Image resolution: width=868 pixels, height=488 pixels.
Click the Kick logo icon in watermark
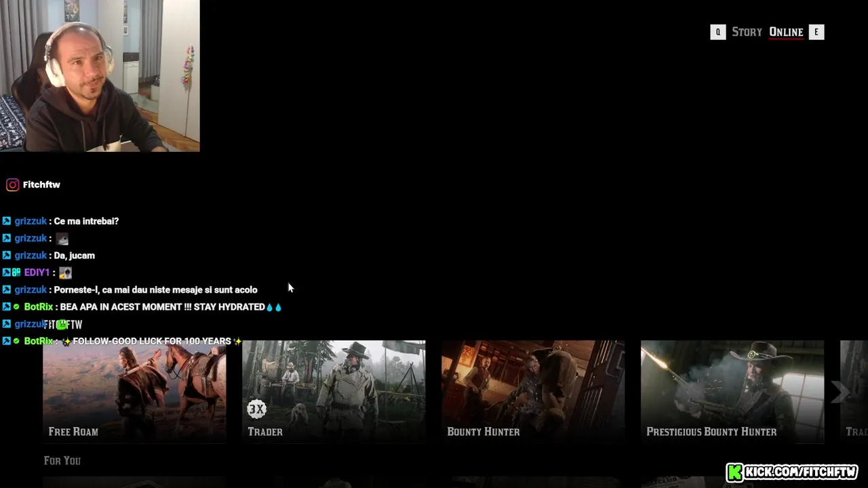[734, 472]
